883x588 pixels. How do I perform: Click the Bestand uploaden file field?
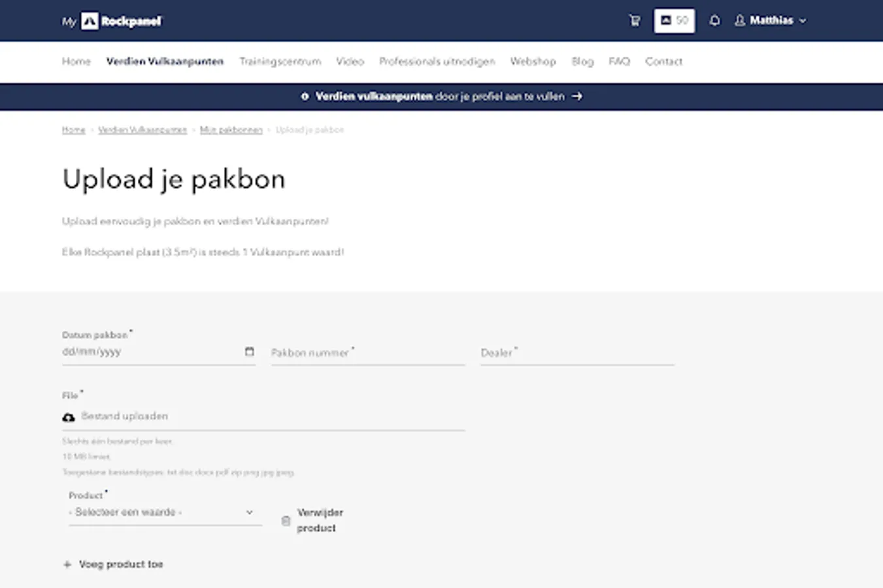tap(263, 417)
